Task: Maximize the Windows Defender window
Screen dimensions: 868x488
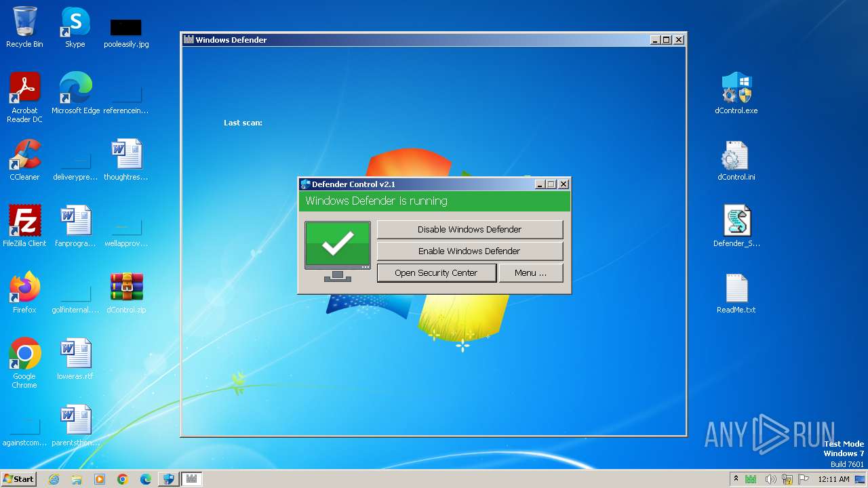Action: click(667, 40)
